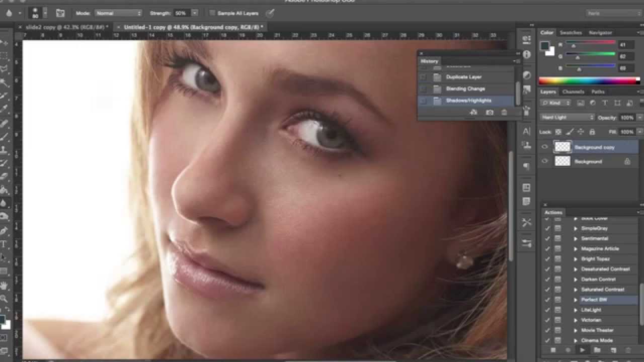Select the Rectangular Marquee tool
This screenshot has width=644, height=362.
[4, 55]
